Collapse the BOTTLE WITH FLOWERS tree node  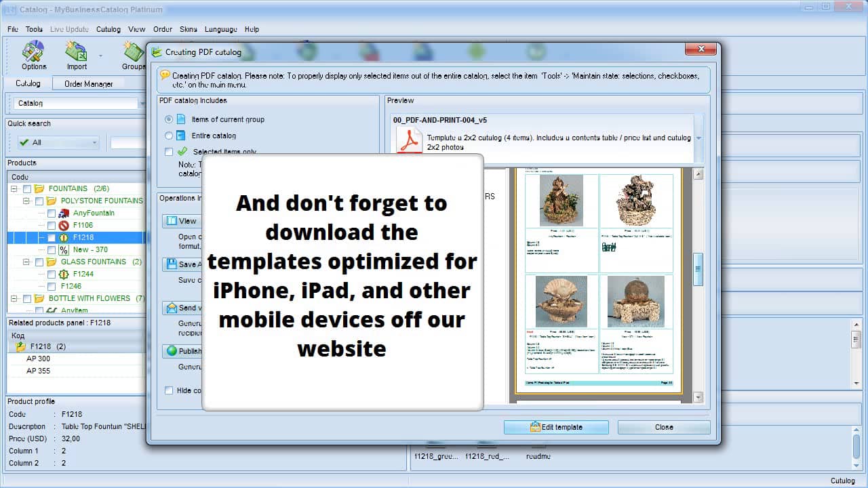click(15, 298)
